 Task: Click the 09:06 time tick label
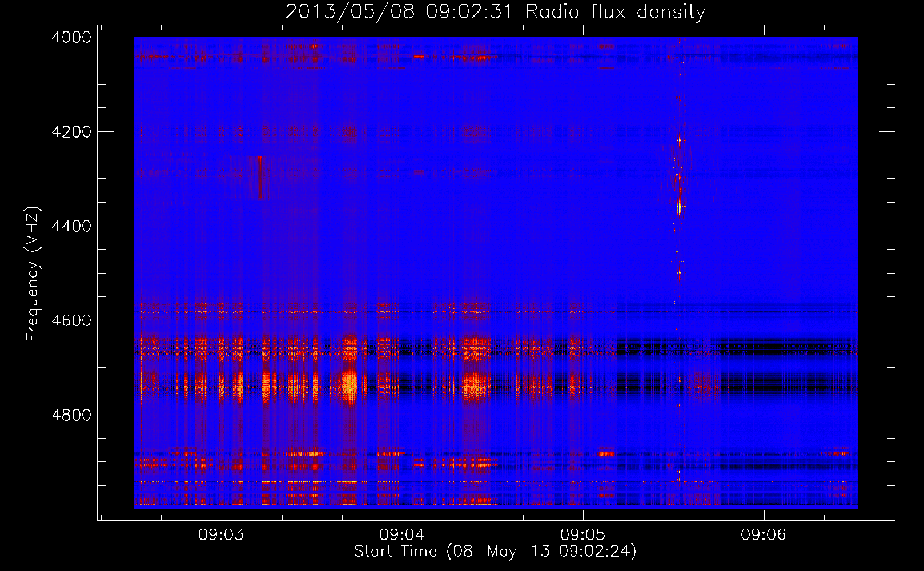(x=764, y=535)
